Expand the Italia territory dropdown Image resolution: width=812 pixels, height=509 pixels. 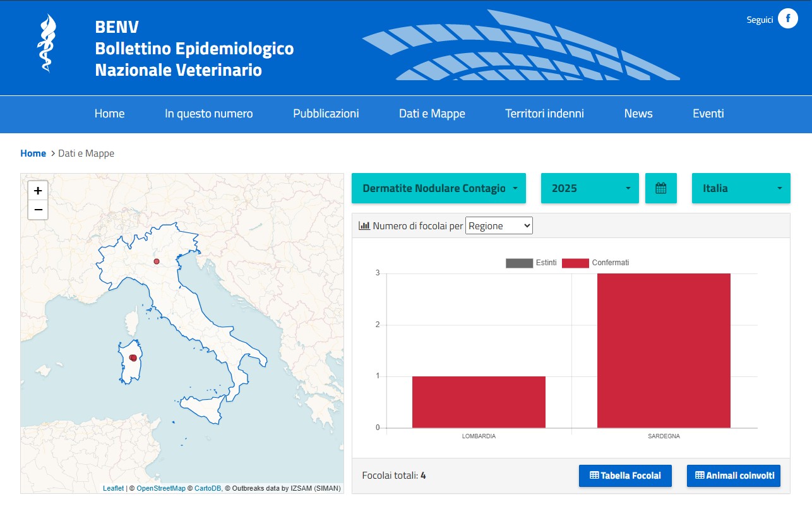coord(741,188)
